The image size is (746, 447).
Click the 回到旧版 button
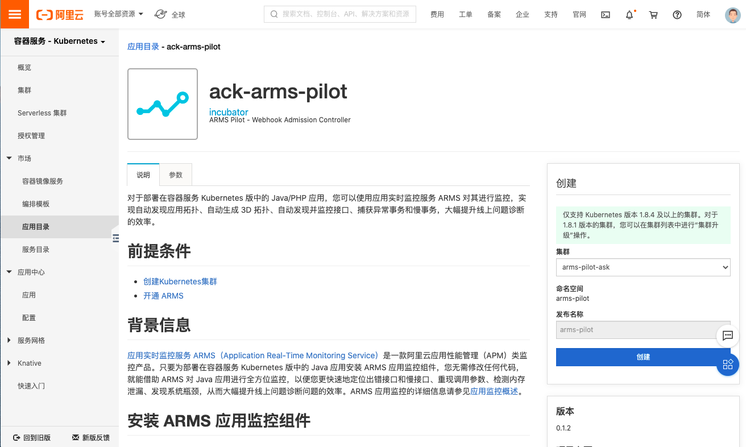[32, 437]
